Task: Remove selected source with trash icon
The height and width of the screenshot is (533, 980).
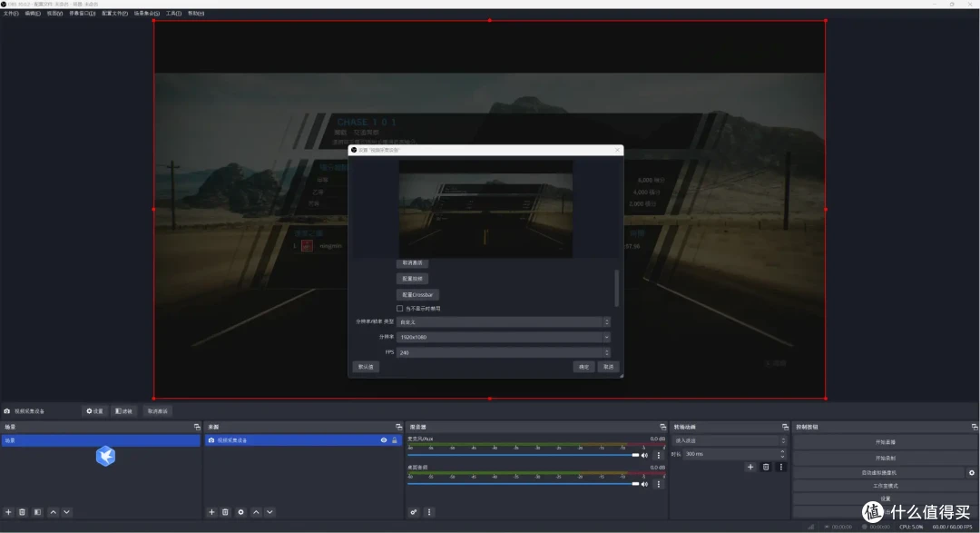Action: tap(226, 512)
